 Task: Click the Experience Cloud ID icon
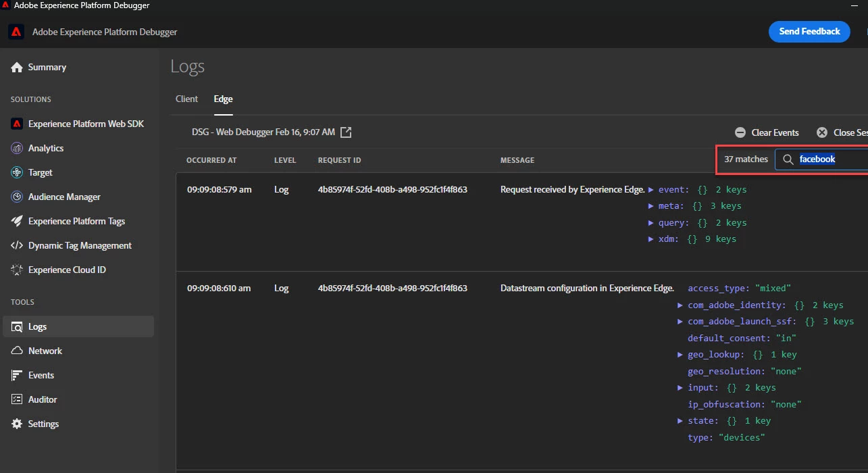[x=17, y=270]
